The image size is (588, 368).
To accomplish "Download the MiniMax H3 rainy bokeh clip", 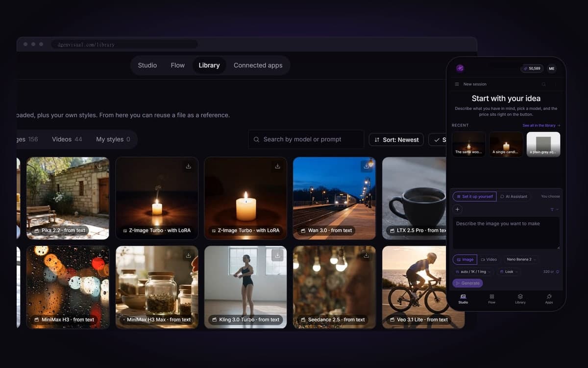I will [99, 256].
